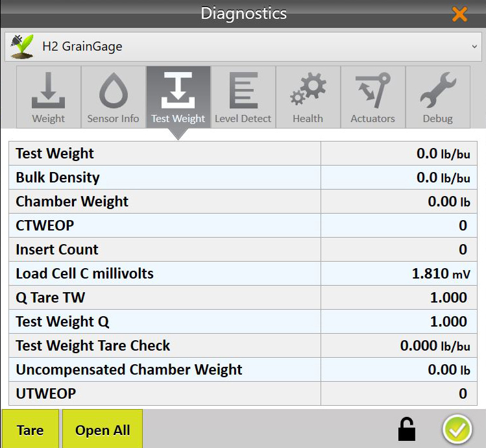
Task: Click the green checkmark confirm icon
Action: pyautogui.click(x=457, y=429)
